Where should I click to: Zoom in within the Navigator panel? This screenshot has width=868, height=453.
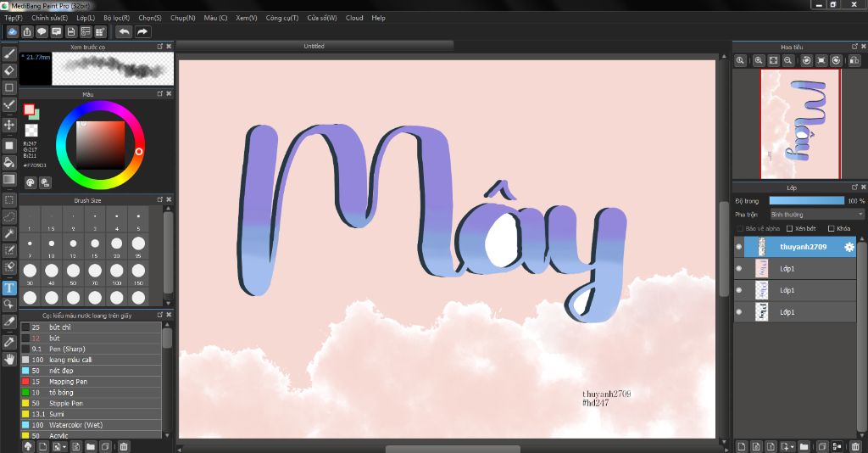click(759, 60)
